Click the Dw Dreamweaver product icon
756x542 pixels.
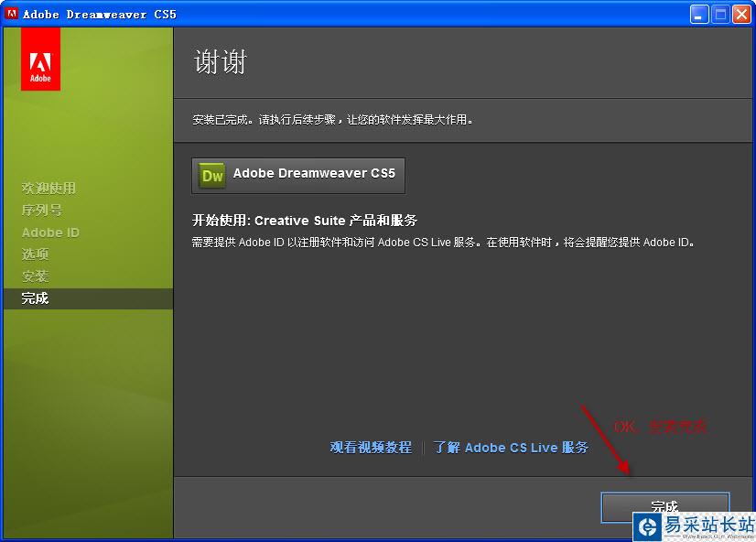(212, 176)
